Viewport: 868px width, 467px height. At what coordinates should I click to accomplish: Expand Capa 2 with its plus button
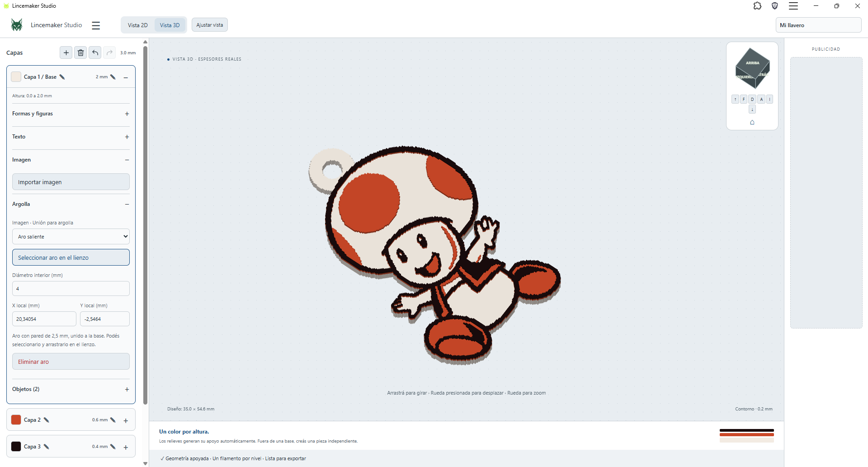[x=126, y=420]
